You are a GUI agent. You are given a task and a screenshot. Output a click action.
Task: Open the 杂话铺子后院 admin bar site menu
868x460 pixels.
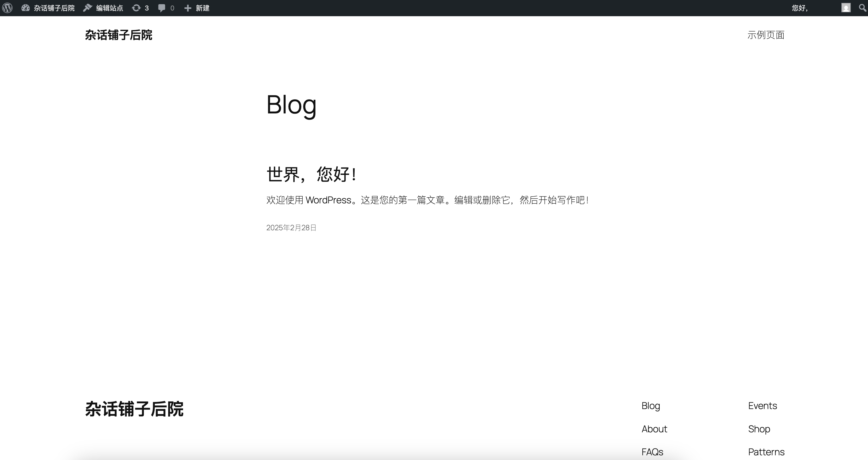click(x=54, y=8)
